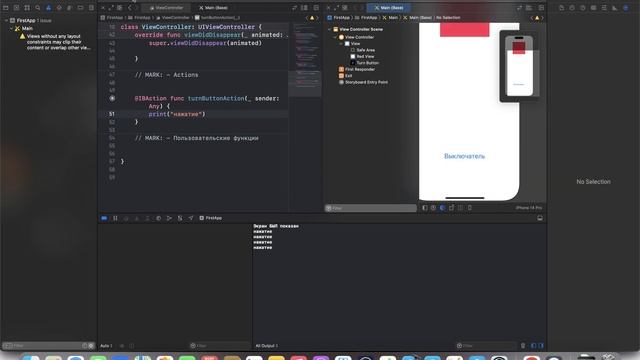Show the Identity inspector
This screenshot has width=640, height=360.
(x=593, y=8)
